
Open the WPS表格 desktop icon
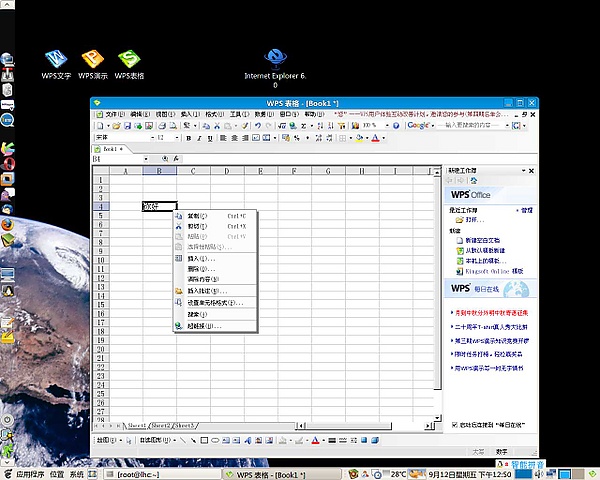[129, 64]
